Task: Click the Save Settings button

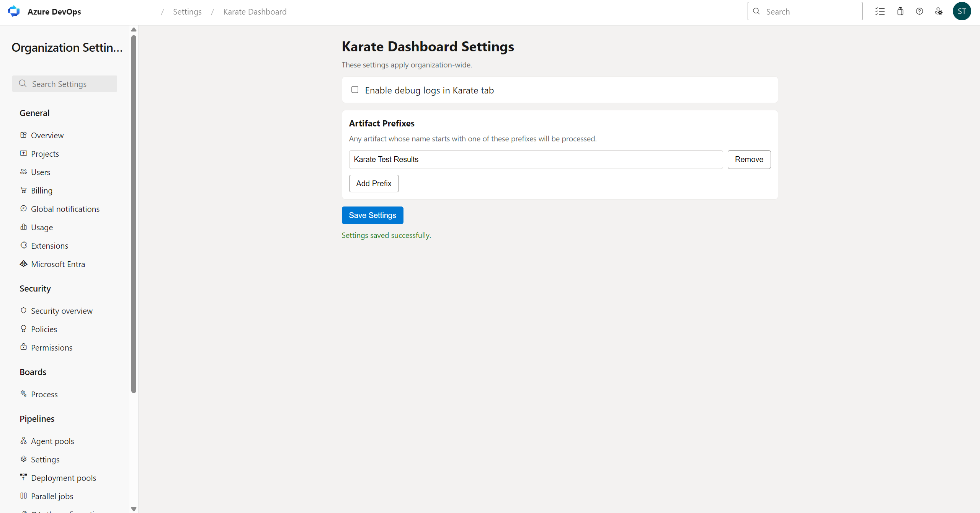Action: (x=372, y=215)
